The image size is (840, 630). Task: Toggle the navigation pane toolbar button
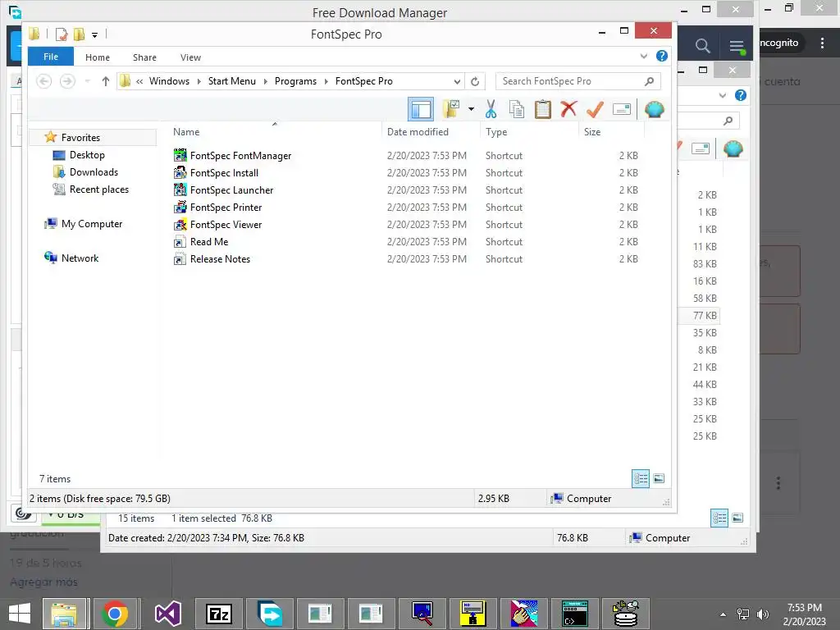point(421,109)
